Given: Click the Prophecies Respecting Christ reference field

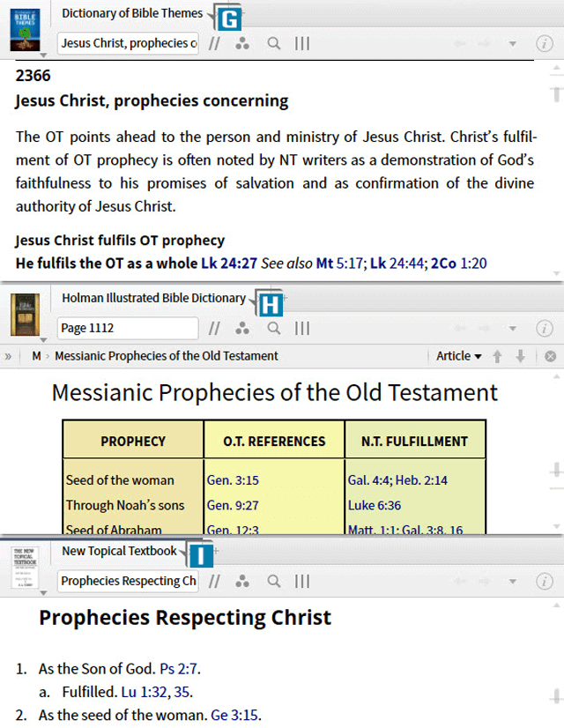Looking at the screenshot, I should 128,581.
